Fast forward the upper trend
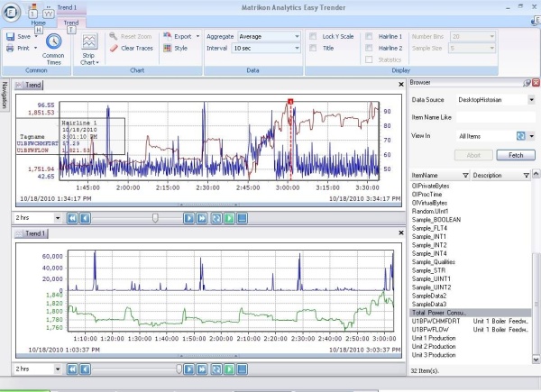This screenshot has width=541, height=392. pos(202,218)
